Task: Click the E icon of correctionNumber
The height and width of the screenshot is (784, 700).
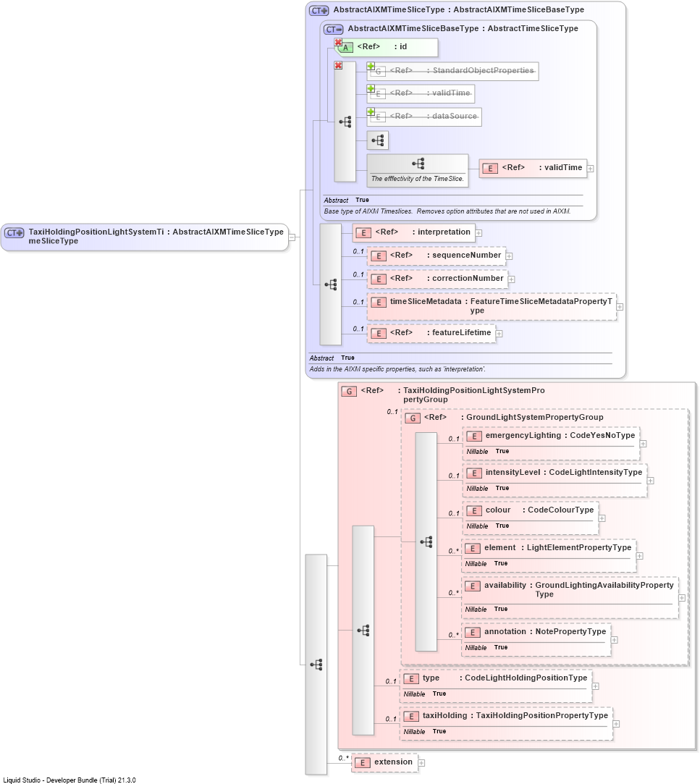Action: click(x=379, y=279)
